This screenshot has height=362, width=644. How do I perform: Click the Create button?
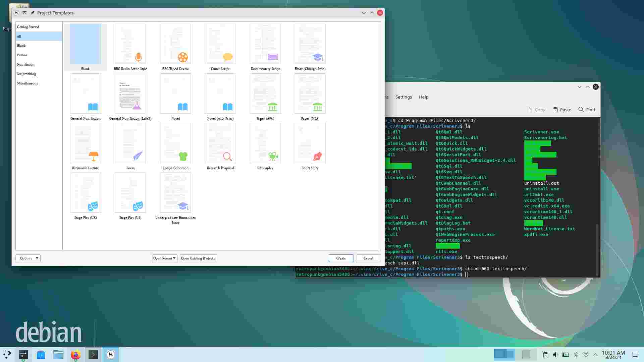pyautogui.click(x=341, y=258)
